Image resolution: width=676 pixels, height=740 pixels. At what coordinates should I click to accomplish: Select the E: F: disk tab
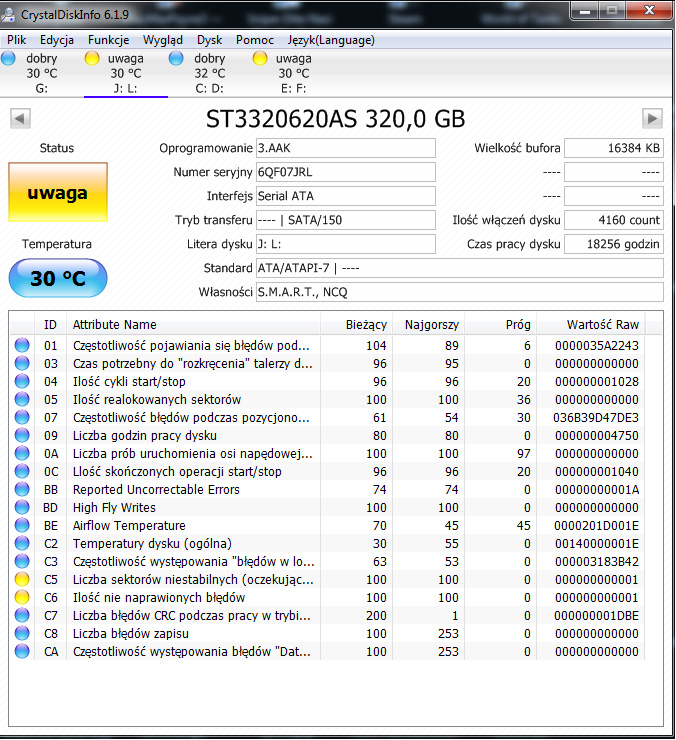tap(294, 73)
